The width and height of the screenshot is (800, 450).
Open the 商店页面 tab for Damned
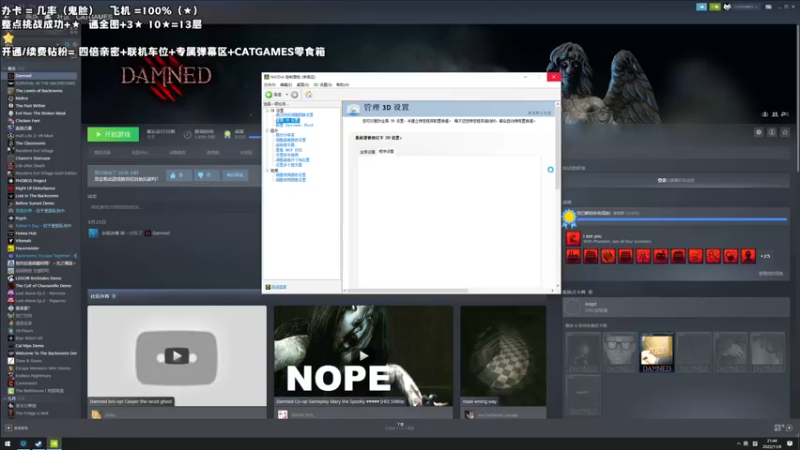coord(102,153)
